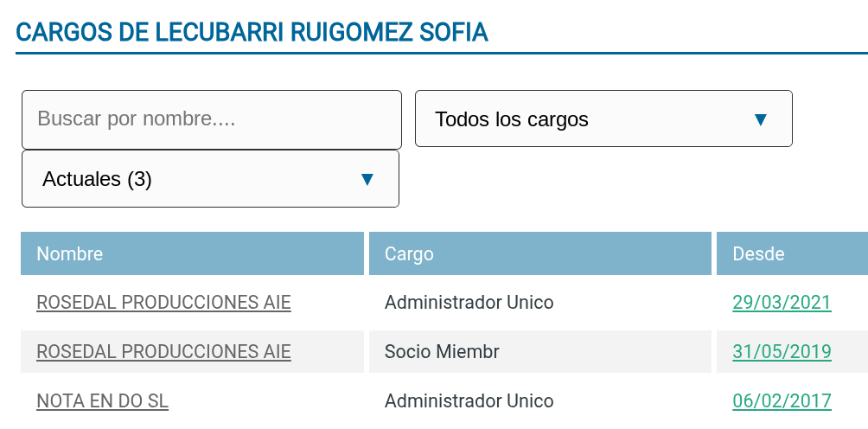Screen dimensions: 868x429
Task: Click the 'CARGOS DE LECUBARRI RUIGOMEZ SOFIA' heading
Action: (252, 33)
